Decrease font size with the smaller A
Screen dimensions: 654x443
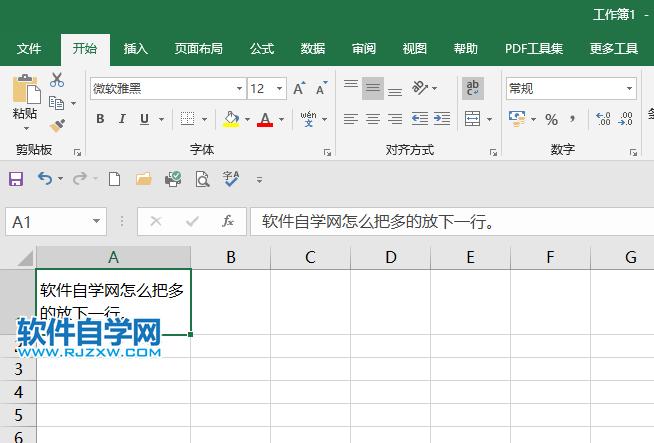pos(321,88)
